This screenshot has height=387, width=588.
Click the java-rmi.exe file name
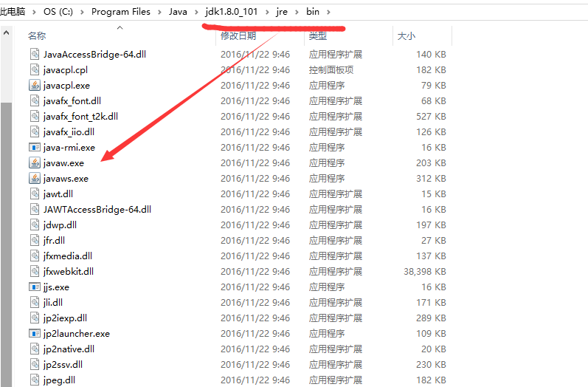(x=69, y=147)
